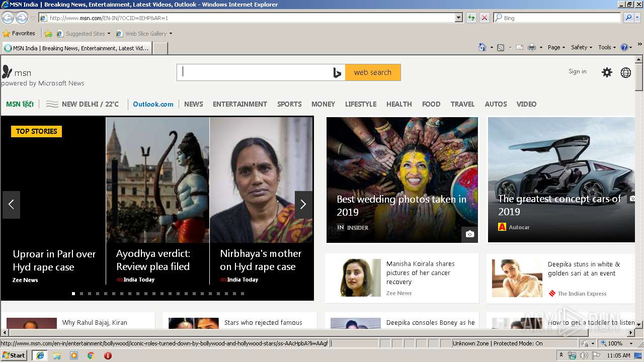Click the web search button

372,72
